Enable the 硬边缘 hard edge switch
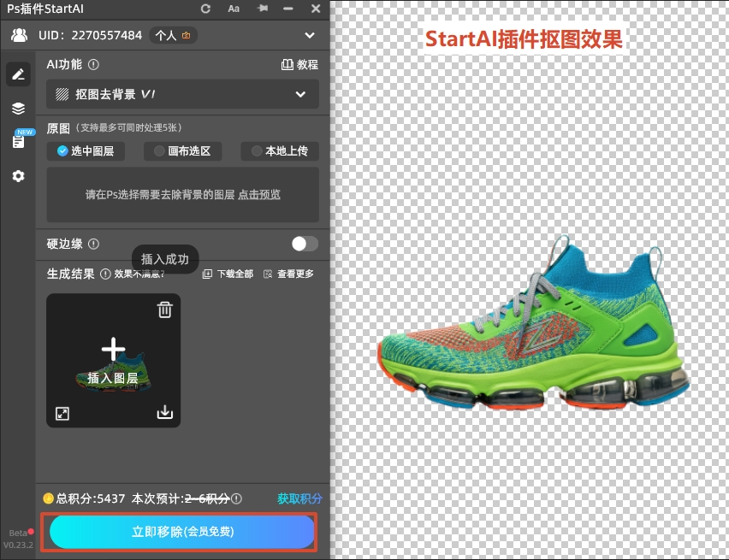The height and width of the screenshot is (560, 729). [x=304, y=244]
